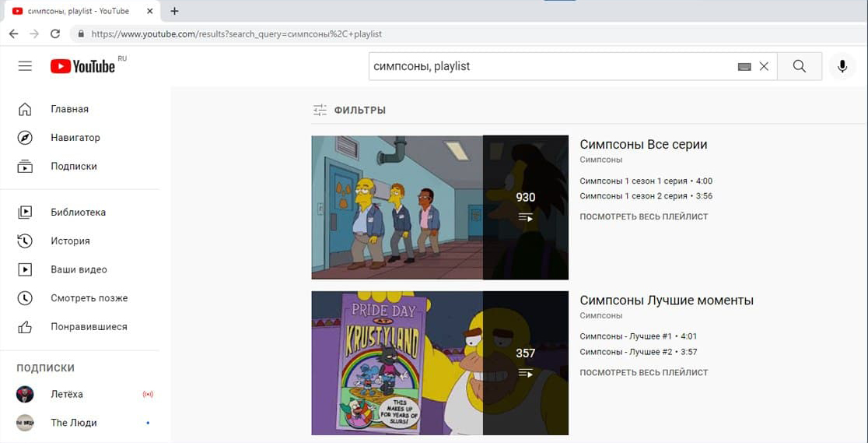Click the Библиотека icon
The image size is (868, 443).
click(x=25, y=213)
